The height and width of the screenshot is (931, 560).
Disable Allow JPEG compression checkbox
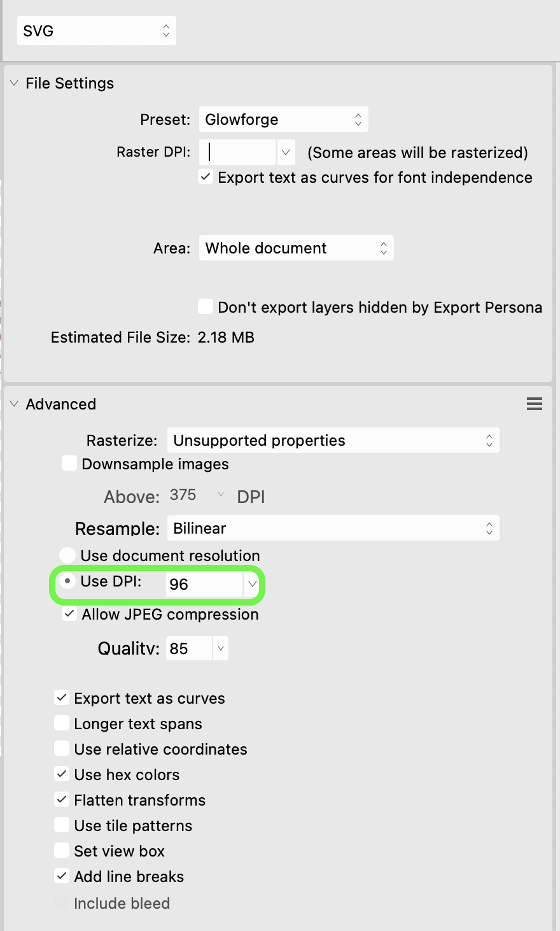[x=69, y=615]
